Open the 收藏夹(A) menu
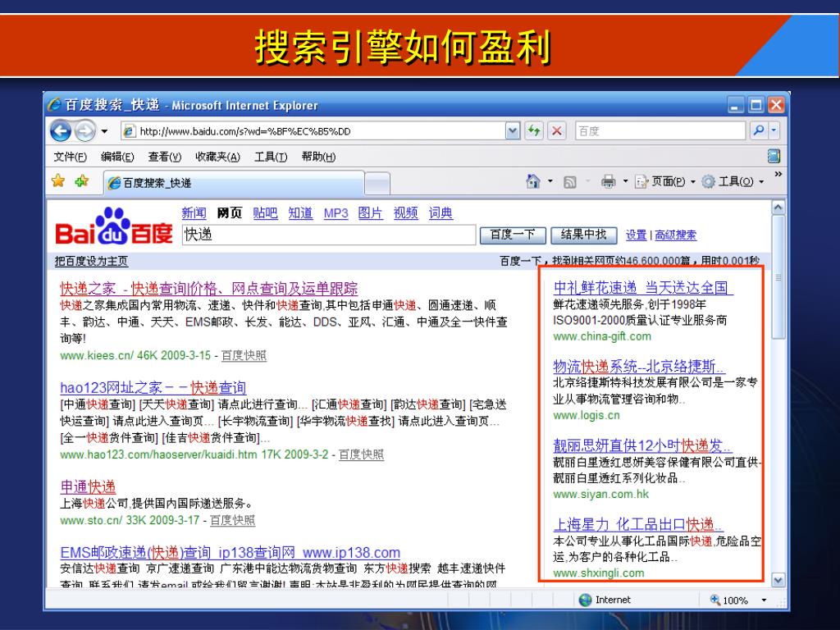 [x=217, y=157]
